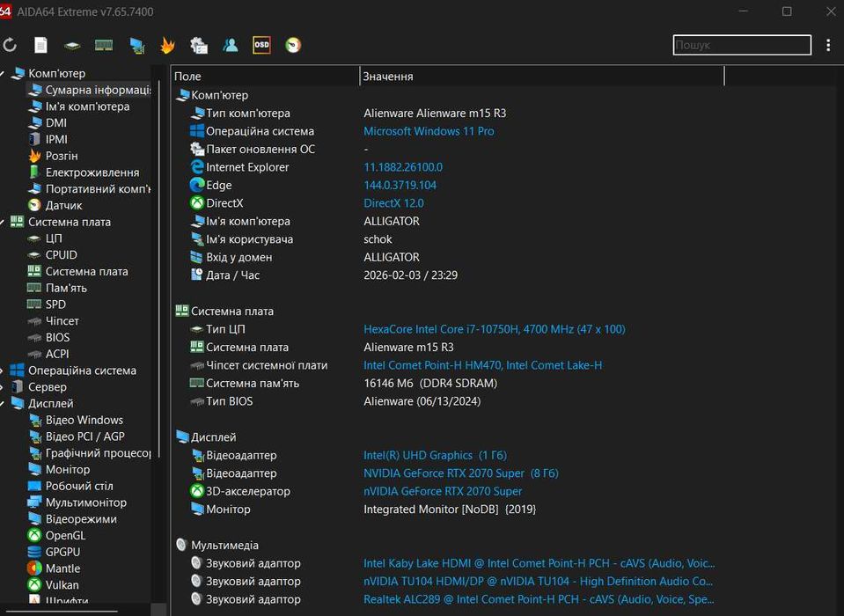Open GPGPU tree item
Viewport: 844px width, 616px height.
pyautogui.click(x=54, y=552)
